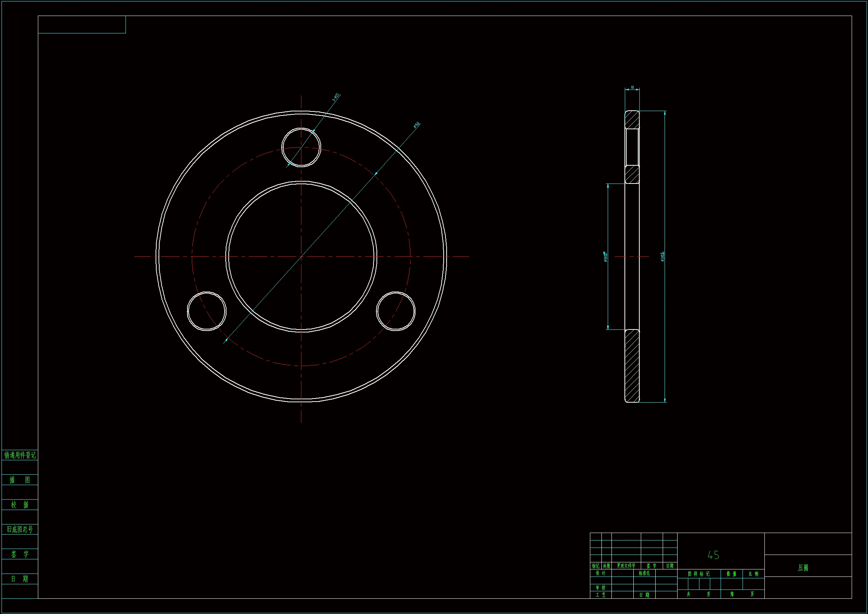868x614 pixels.
Task: Click the φ150 bolt circle dimension text
Action: click(417, 125)
